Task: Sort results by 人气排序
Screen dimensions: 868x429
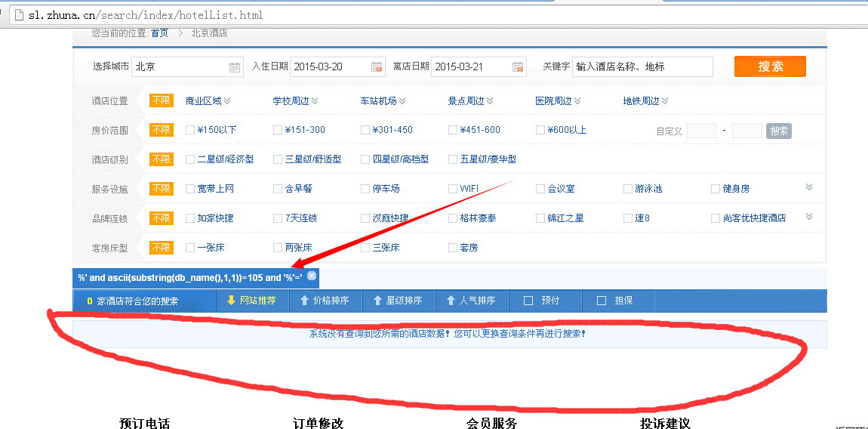Action: point(472,301)
